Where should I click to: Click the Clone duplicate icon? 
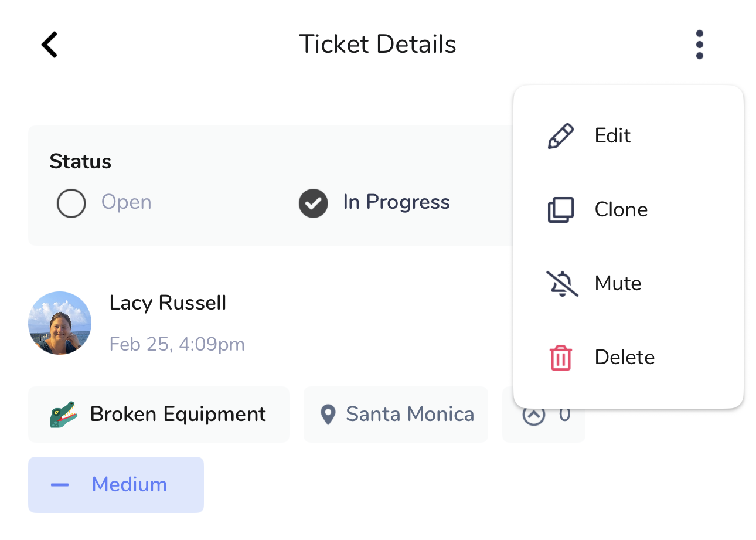point(560,210)
